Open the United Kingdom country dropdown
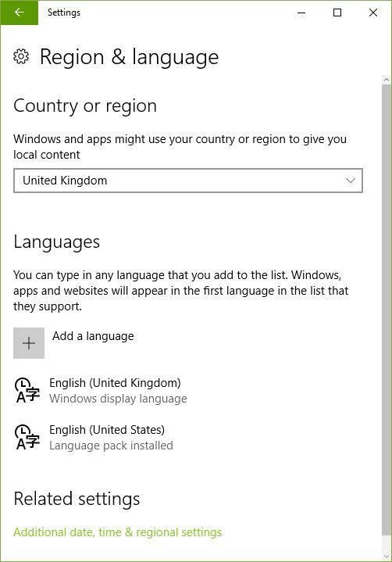392x562 pixels. coord(188,181)
